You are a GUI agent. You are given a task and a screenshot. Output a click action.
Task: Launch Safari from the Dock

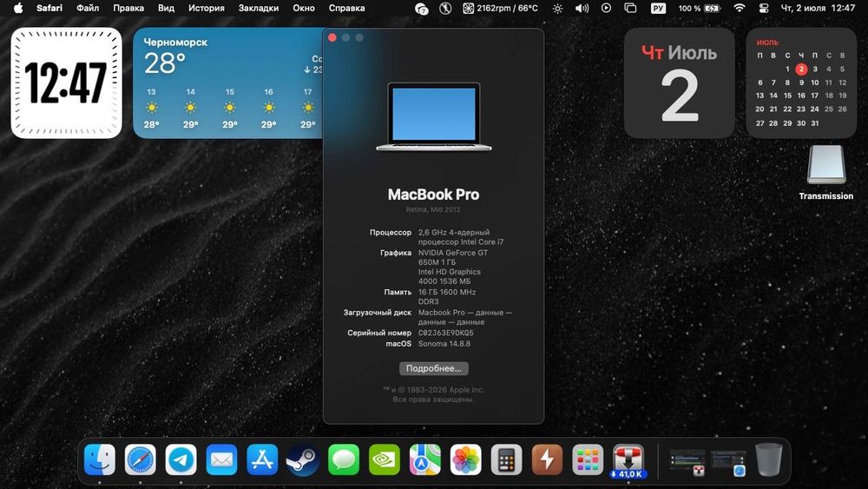pos(140,459)
